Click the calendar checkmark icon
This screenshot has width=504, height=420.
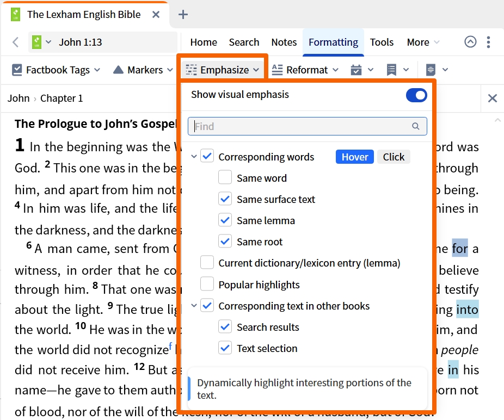click(356, 70)
